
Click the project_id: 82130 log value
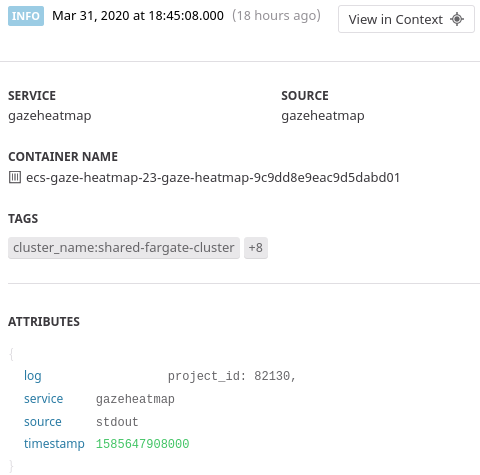click(x=232, y=376)
